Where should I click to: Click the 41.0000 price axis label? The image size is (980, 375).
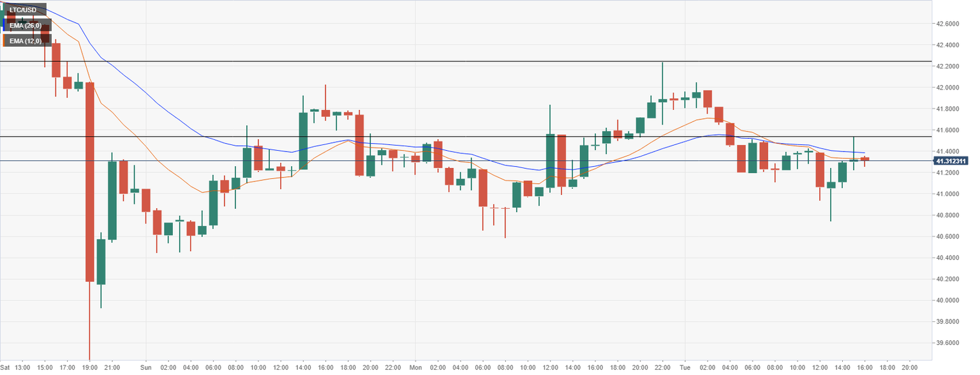coord(947,194)
